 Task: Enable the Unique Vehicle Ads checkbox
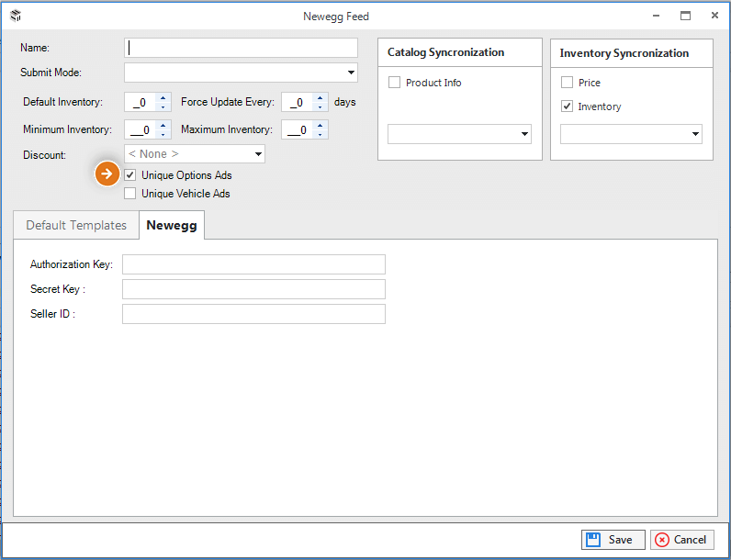click(x=130, y=194)
